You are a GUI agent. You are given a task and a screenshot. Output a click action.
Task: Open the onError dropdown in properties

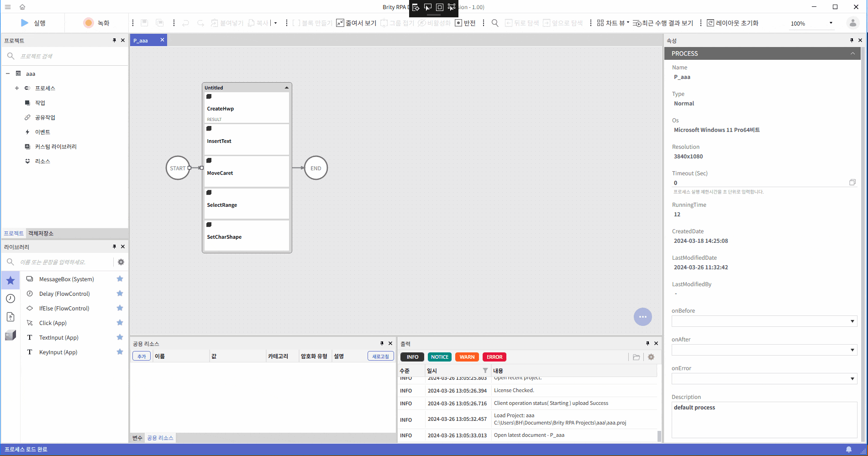(852, 378)
